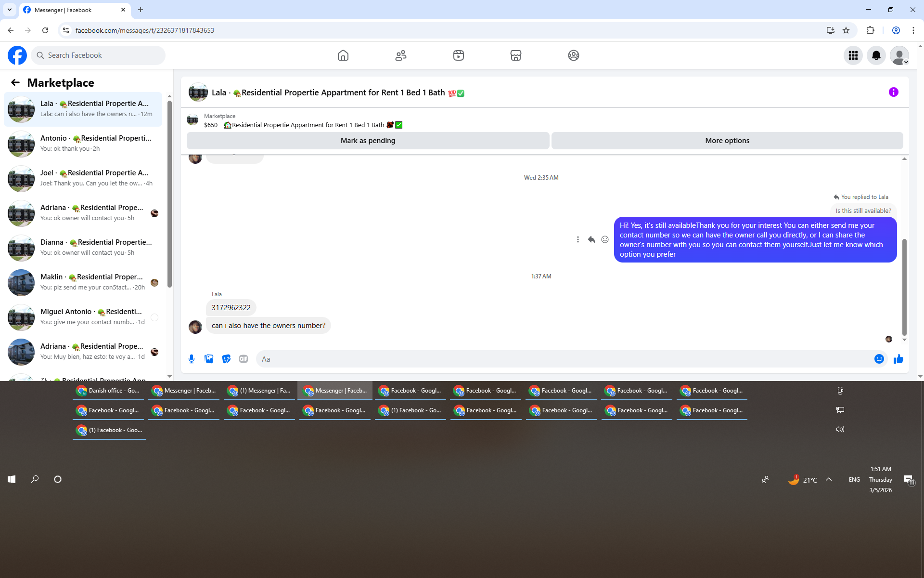Send a thumbs-up like
The width and height of the screenshot is (924, 578).
click(x=898, y=359)
